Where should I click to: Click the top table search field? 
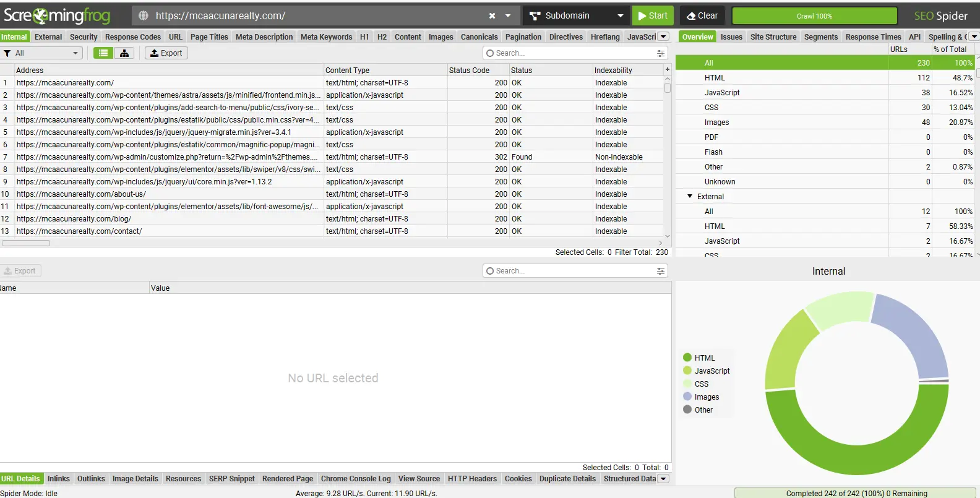(569, 53)
